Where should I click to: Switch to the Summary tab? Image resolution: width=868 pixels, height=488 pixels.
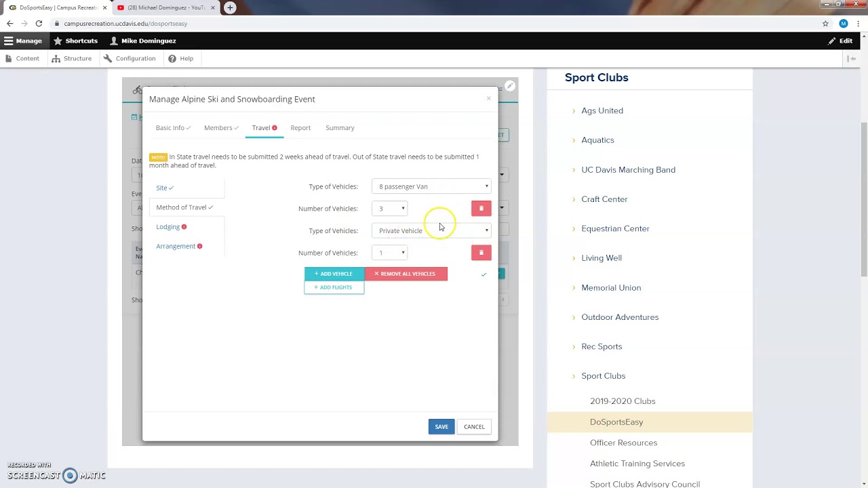(x=340, y=127)
